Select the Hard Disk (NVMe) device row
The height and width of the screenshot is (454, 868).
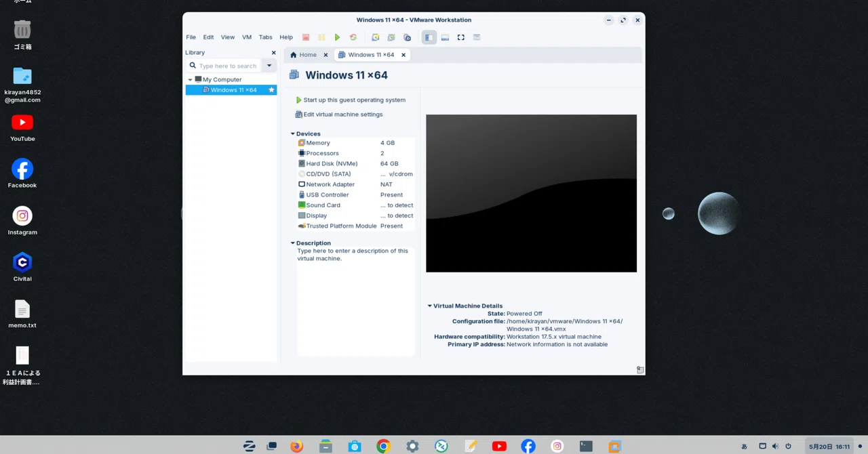355,163
